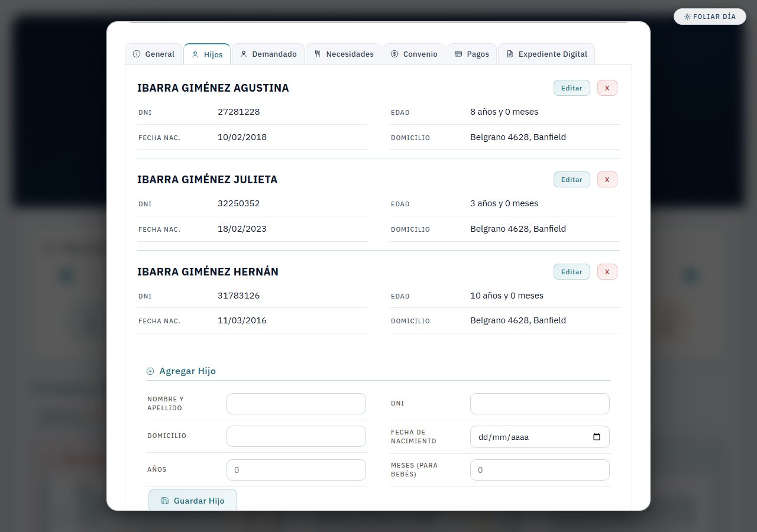Switch to the Demandado tab

pyautogui.click(x=268, y=54)
